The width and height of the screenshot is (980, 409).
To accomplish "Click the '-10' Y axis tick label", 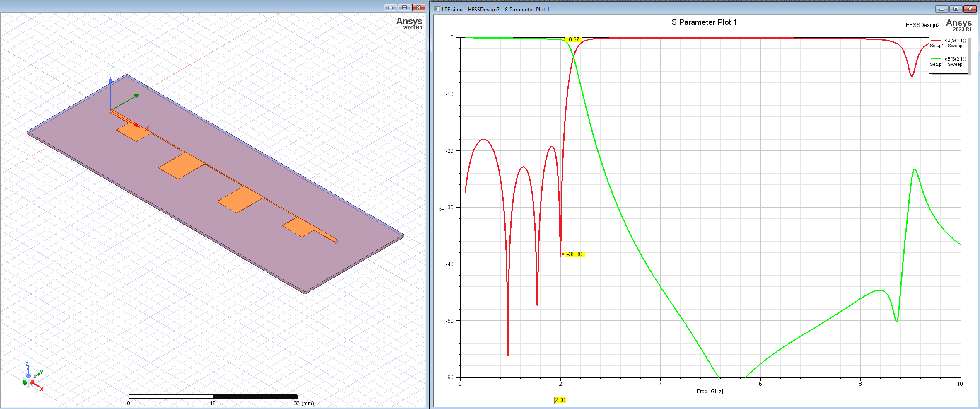I will click(x=449, y=94).
